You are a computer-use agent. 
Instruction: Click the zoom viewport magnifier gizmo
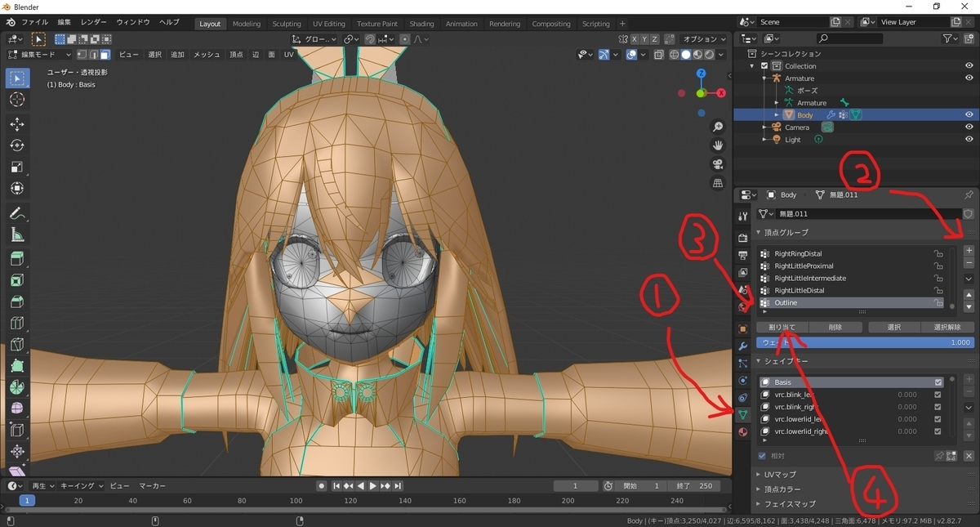(718, 127)
